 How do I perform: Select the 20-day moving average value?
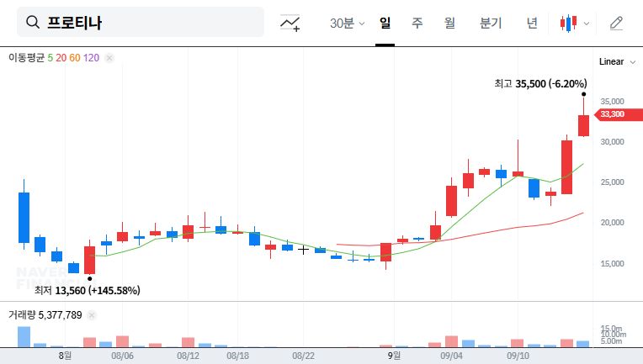click(x=61, y=58)
